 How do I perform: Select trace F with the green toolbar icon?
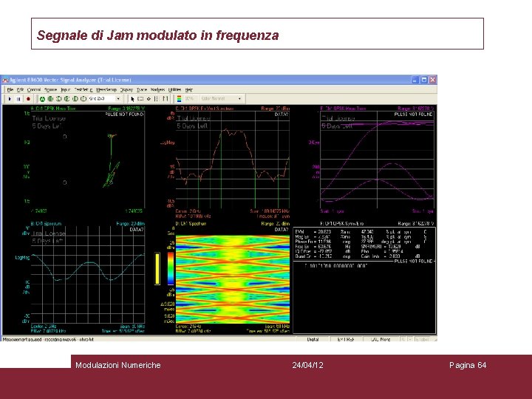coord(83,99)
